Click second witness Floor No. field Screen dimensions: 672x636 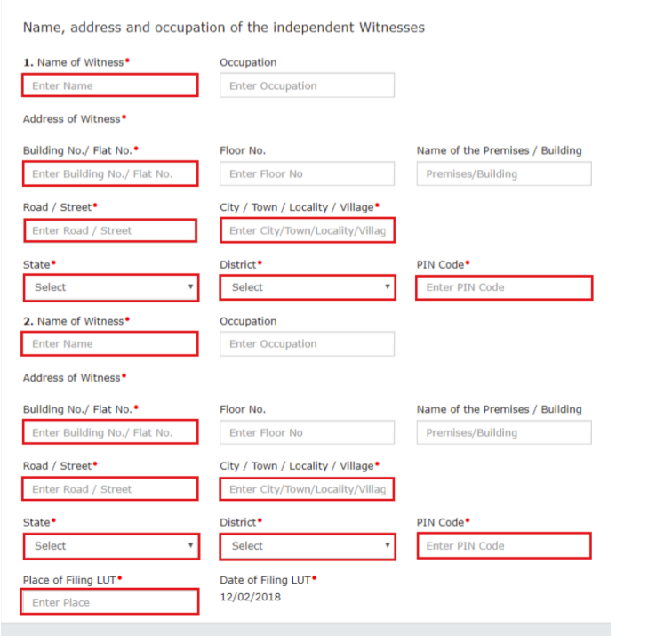pos(307,433)
